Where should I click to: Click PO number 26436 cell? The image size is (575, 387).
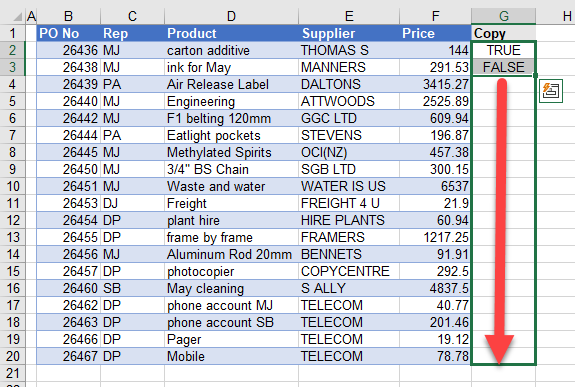69,50
